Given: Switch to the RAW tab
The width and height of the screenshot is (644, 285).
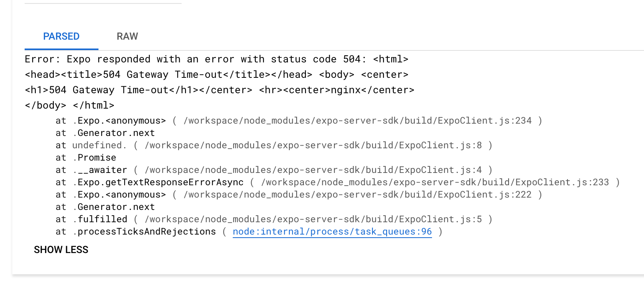Looking at the screenshot, I should click(127, 36).
